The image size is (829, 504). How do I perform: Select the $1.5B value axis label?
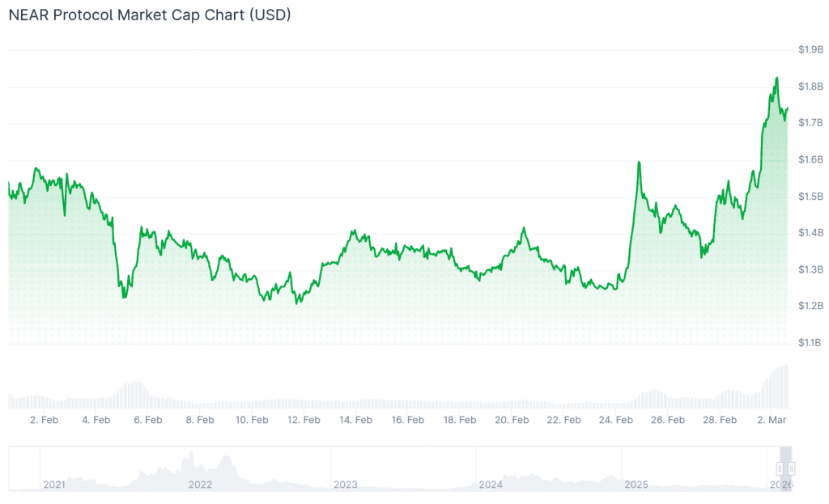[x=810, y=197]
